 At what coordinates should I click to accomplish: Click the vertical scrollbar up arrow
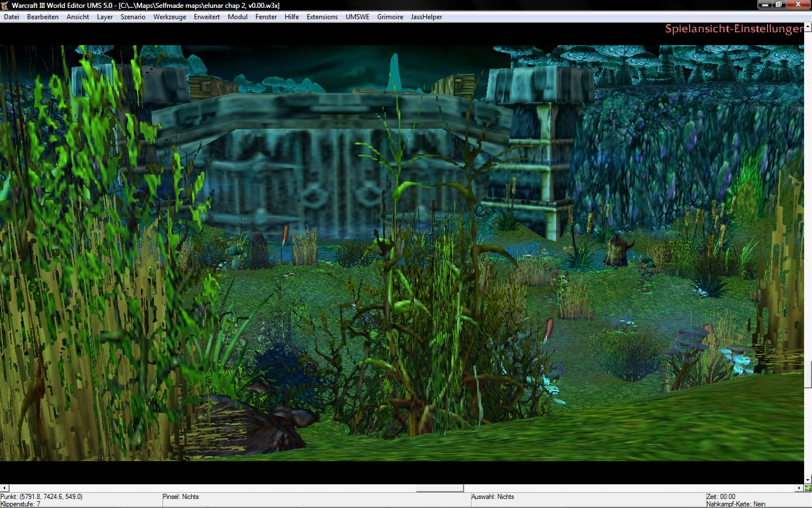pos(808,26)
